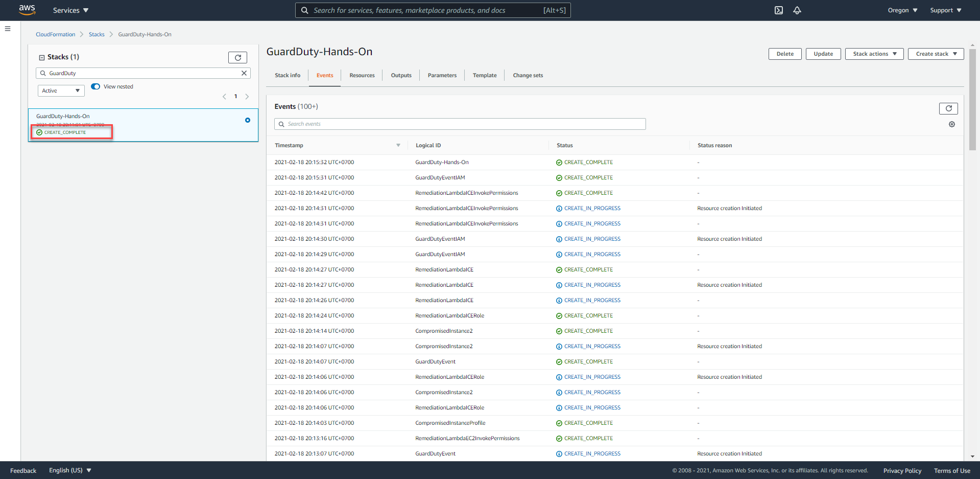Click Resource creation Initiated in the 20:14:07 row

[729, 346]
